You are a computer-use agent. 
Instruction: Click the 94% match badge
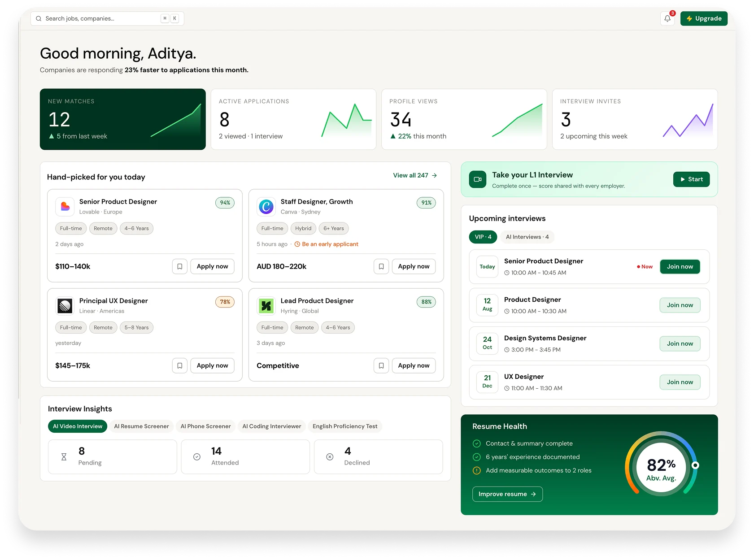click(225, 203)
